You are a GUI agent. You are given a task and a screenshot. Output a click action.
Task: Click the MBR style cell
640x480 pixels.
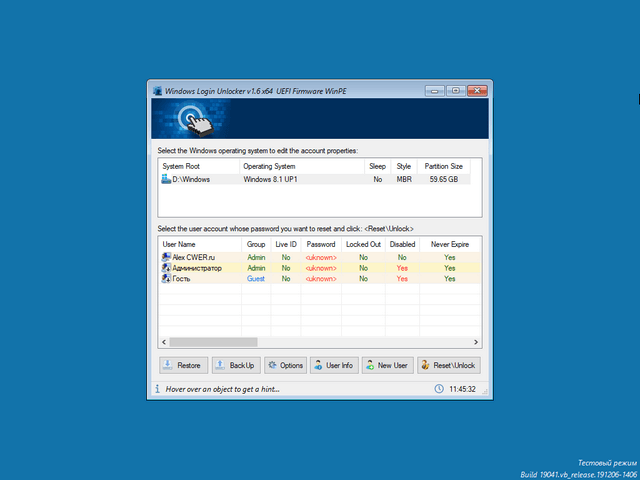404,179
